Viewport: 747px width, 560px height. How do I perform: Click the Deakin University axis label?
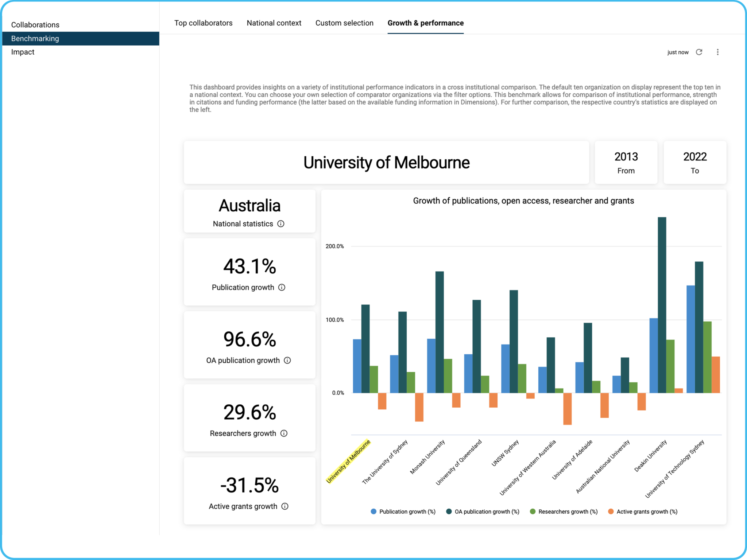(650, 456)
